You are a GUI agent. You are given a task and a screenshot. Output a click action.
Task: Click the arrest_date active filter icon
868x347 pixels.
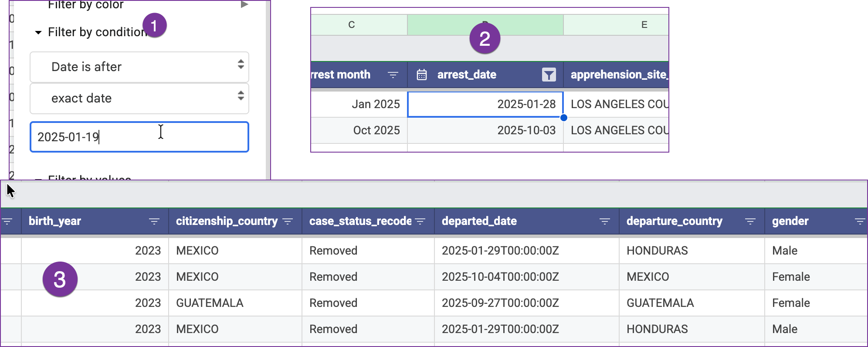tap(549, 75)
